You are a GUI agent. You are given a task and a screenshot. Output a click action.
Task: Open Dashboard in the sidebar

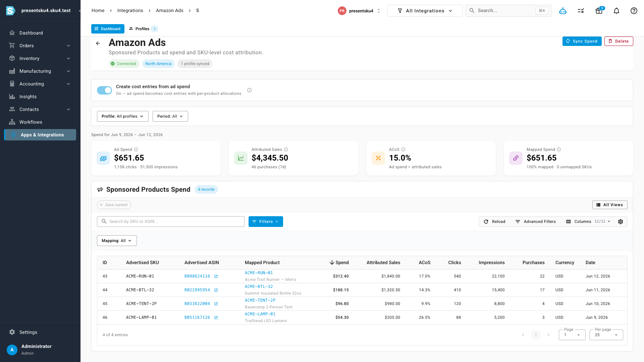click(40, 33)
